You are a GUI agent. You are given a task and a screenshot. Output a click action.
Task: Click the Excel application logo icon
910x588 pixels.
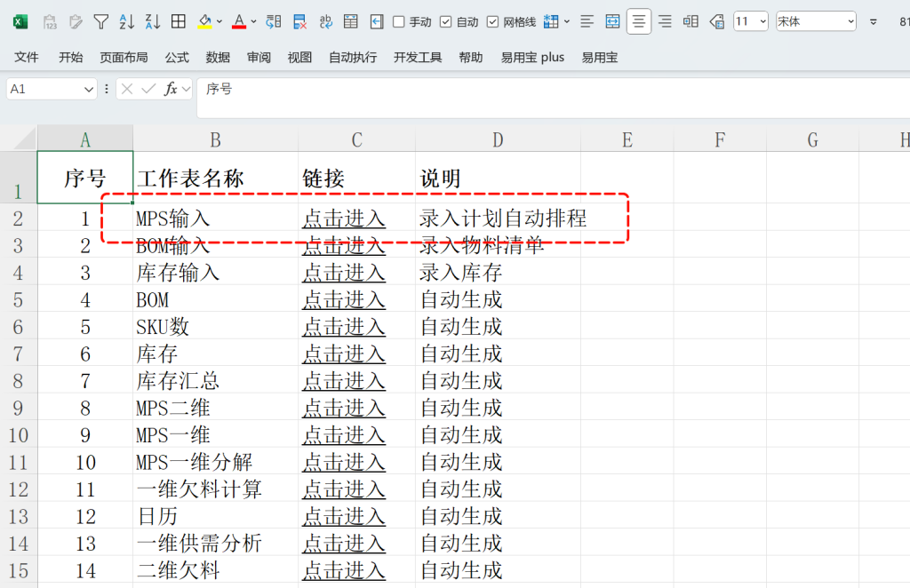click(20, 22)
